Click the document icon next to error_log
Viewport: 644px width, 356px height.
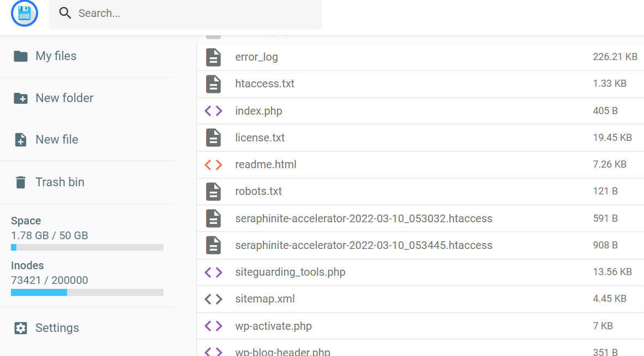pos(213,57)
